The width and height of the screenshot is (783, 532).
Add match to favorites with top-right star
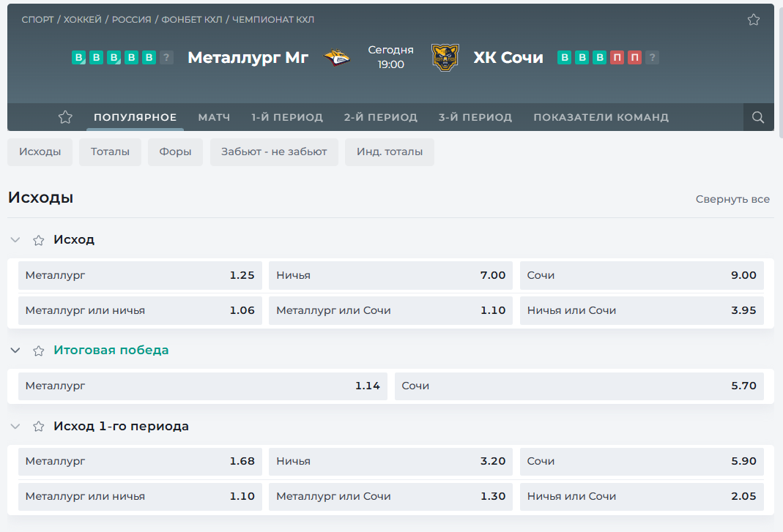(x=753, y=20)
